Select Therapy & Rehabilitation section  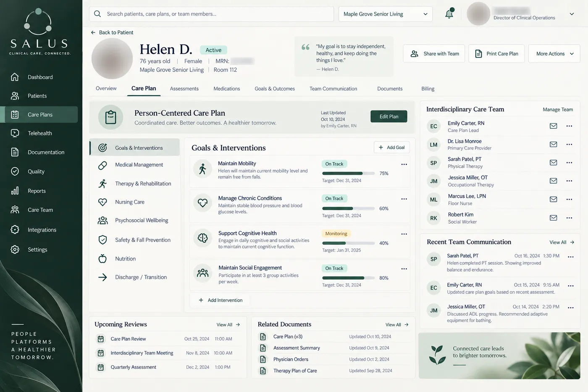click(x=135, y=184)
